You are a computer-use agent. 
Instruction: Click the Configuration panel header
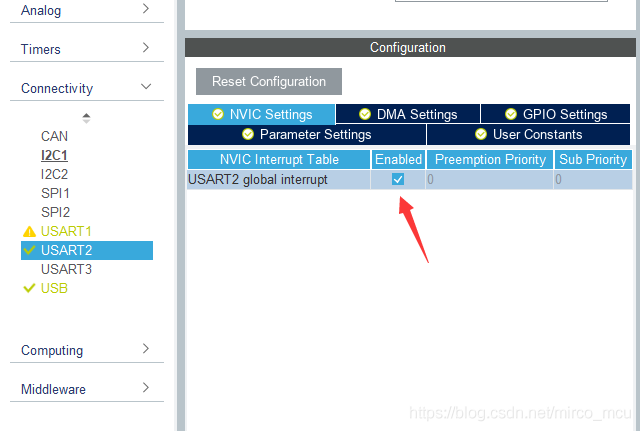pyautogui.click(x=410, y=47)
